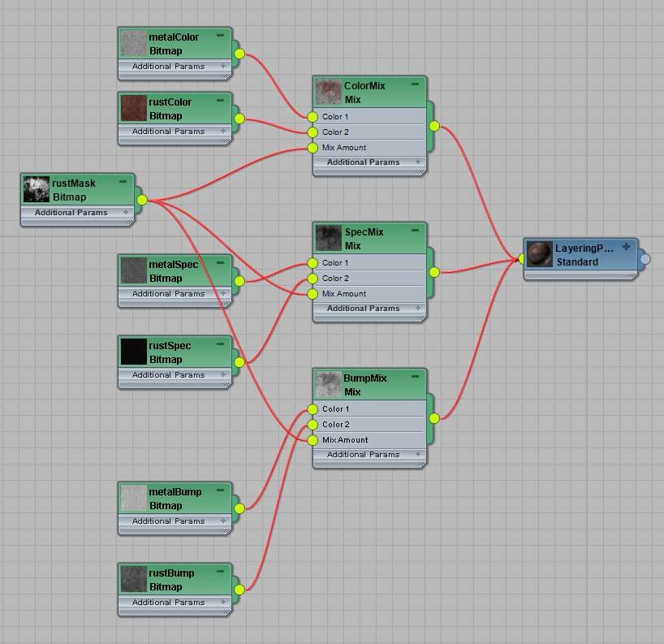Click the rustBump node thumbnail preview
The width and height of the screenshot is (664, 644).
tap(134, 580)
